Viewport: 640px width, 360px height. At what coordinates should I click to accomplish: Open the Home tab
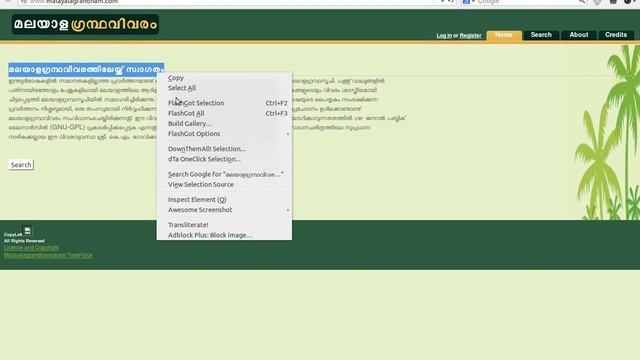[504, 35]
